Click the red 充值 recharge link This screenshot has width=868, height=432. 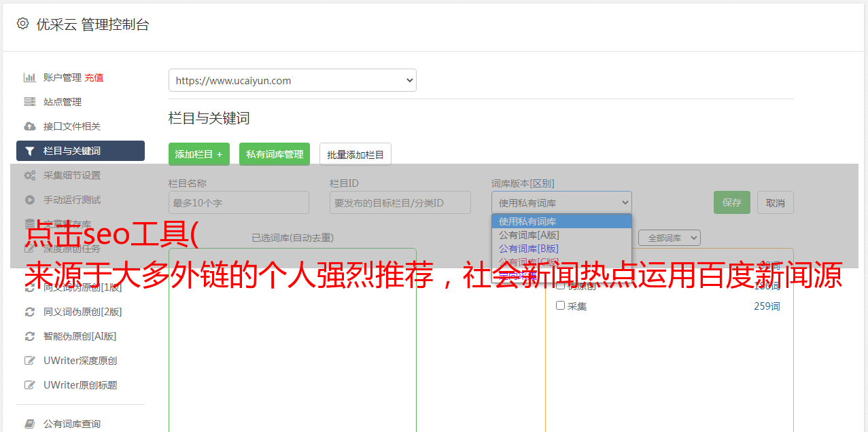click(x=94, y=77)
